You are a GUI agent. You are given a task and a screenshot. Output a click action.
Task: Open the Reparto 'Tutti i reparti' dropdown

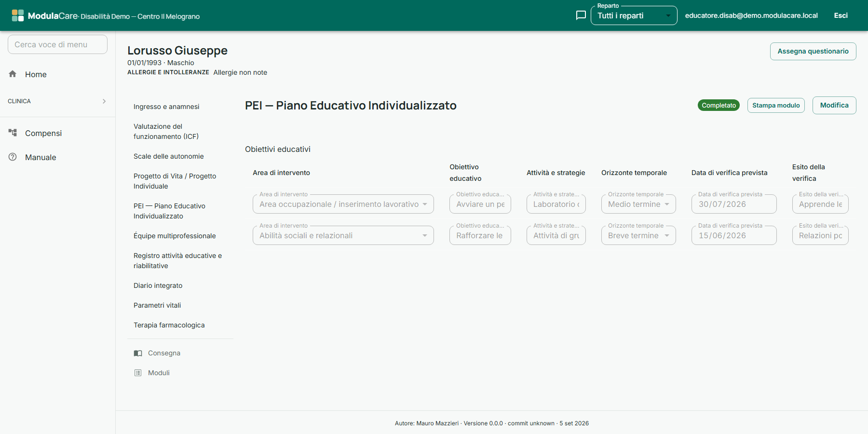pyautogui.click(x=634, y=15)
